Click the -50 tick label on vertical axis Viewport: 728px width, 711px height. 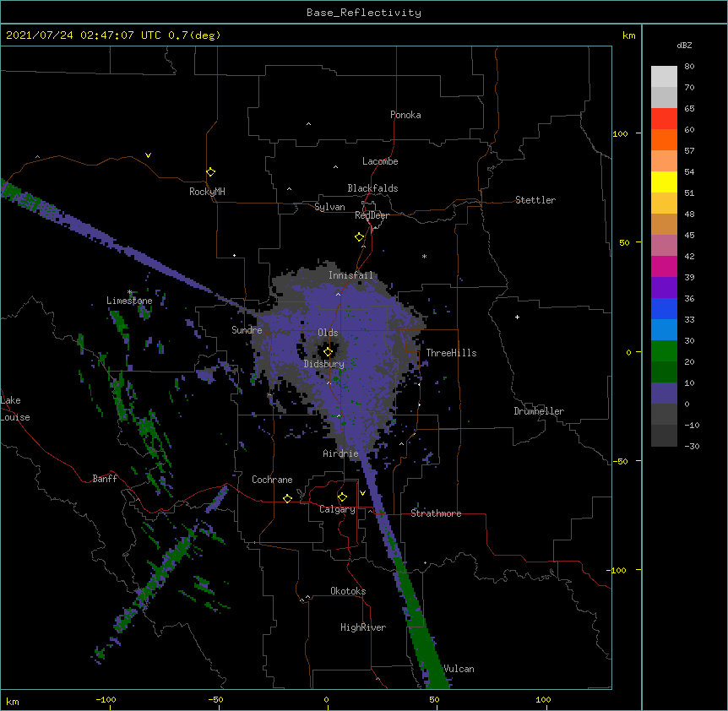(x=620, y=461)
